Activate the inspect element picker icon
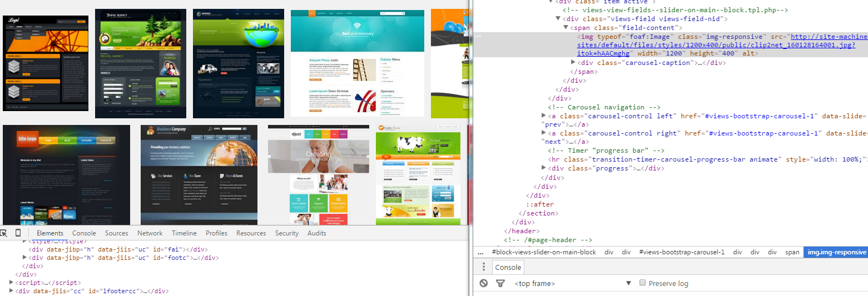The width and height of the screenshot is (868, 296). (x=4, y=233)
